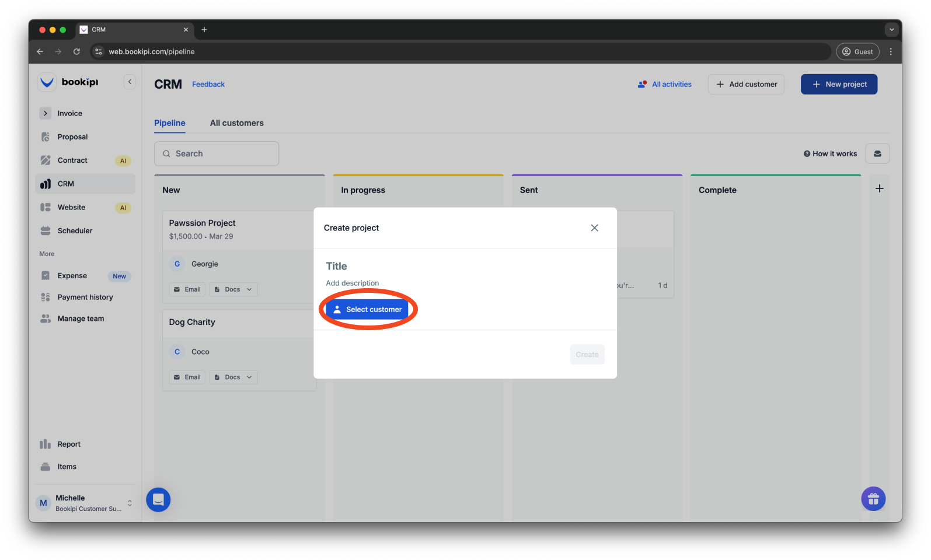Image resolution: width=931 pixels, height=560 pixels.
Task: Click the Manage team people icon
Action: (x=46, y=319)
